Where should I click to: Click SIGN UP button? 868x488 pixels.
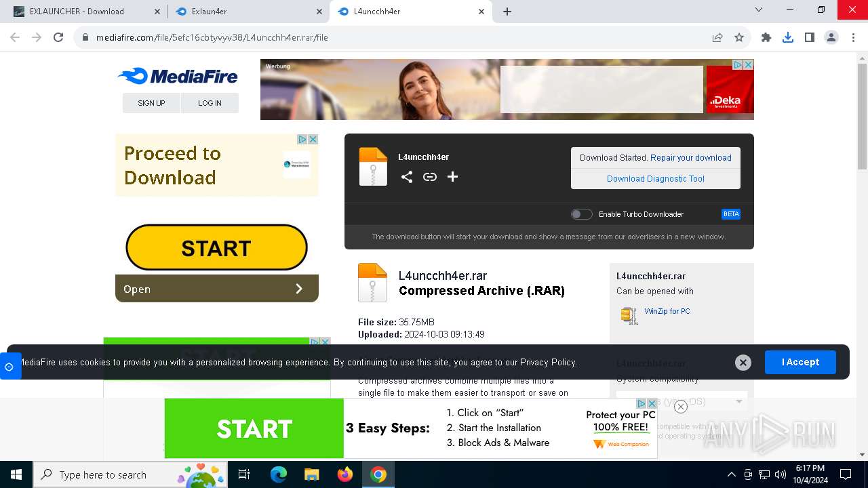tap(151, 103)
